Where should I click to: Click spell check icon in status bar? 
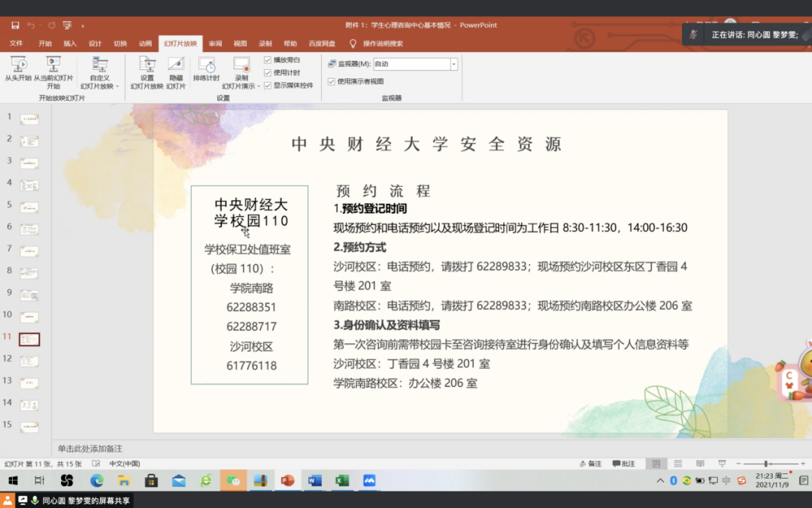pyautogui.click(x=95, y=464)
